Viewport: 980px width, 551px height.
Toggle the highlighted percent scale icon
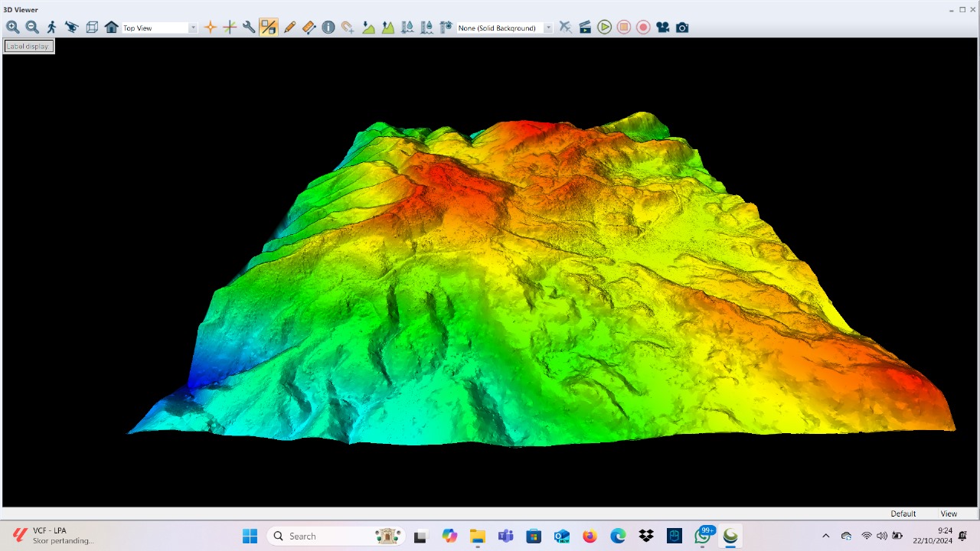(268, 28)
